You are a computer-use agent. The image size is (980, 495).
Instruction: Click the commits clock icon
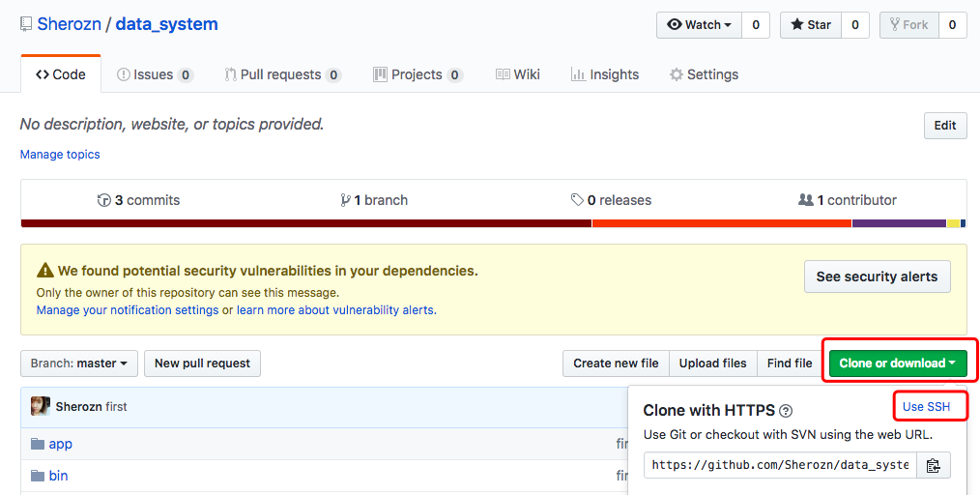click(x=103, y=200)
